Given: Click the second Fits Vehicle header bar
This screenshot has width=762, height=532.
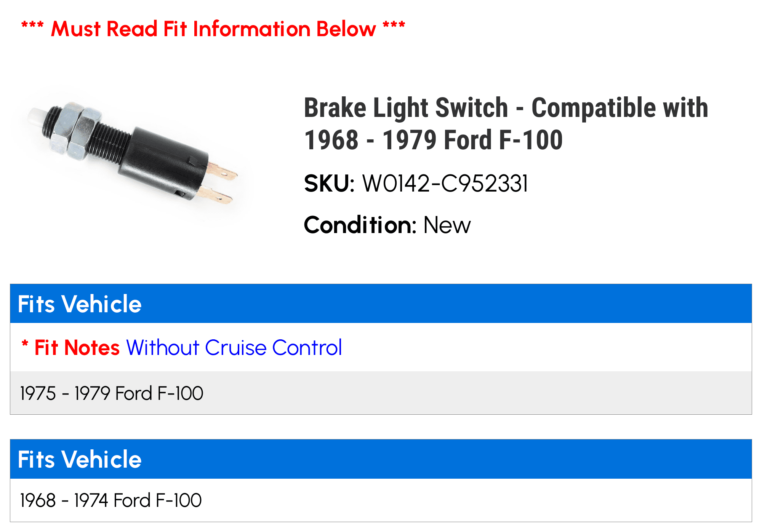Looking at the screenshot, I should point(381,459).
